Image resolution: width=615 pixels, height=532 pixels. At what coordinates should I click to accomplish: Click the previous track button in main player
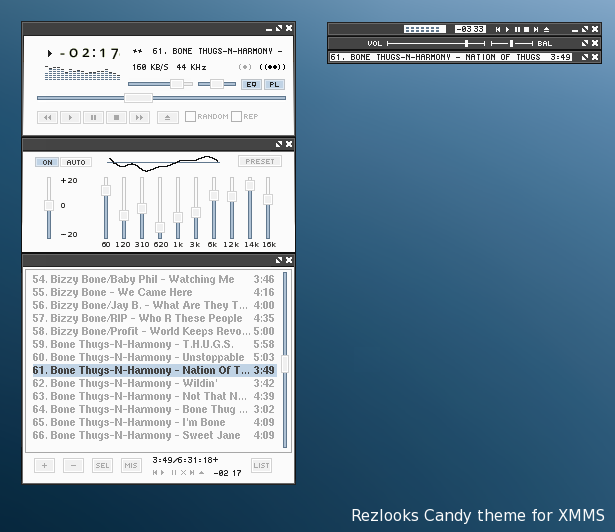click(47, 117)
